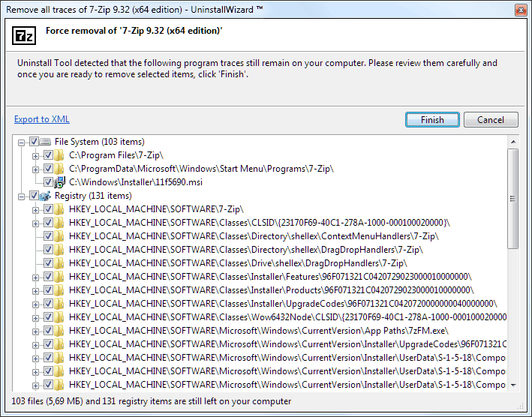The height and width of the screenshot is (417, 532).
Task: Uncheck the File System (103 items) checkbox
Action: point(34,142)
